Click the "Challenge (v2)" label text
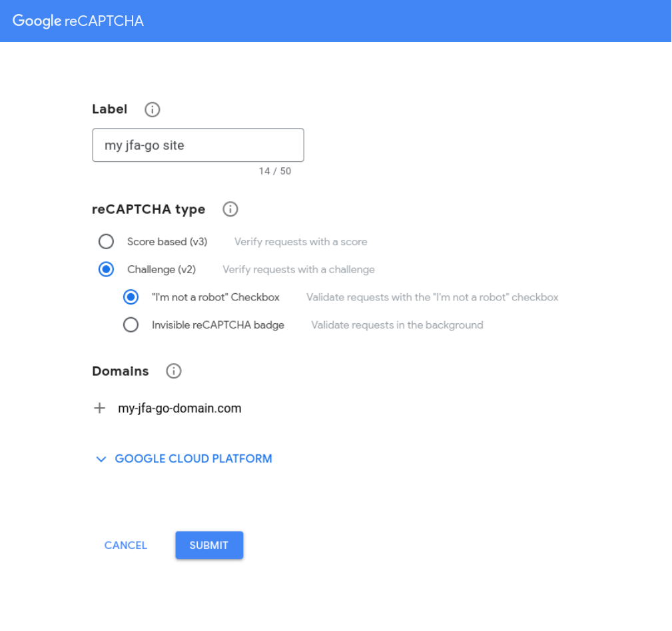Viewport: 672px width, 631px height. point(162,270)
